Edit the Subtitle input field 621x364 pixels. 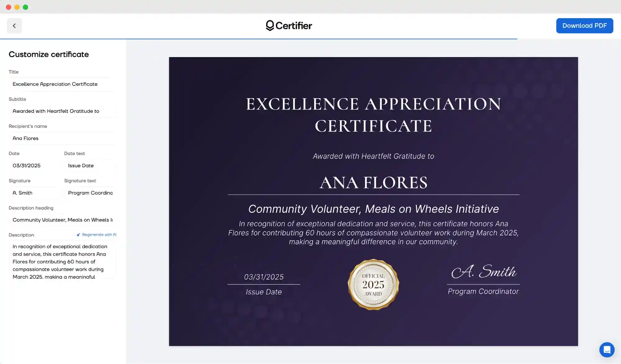[x=62, y=111]
